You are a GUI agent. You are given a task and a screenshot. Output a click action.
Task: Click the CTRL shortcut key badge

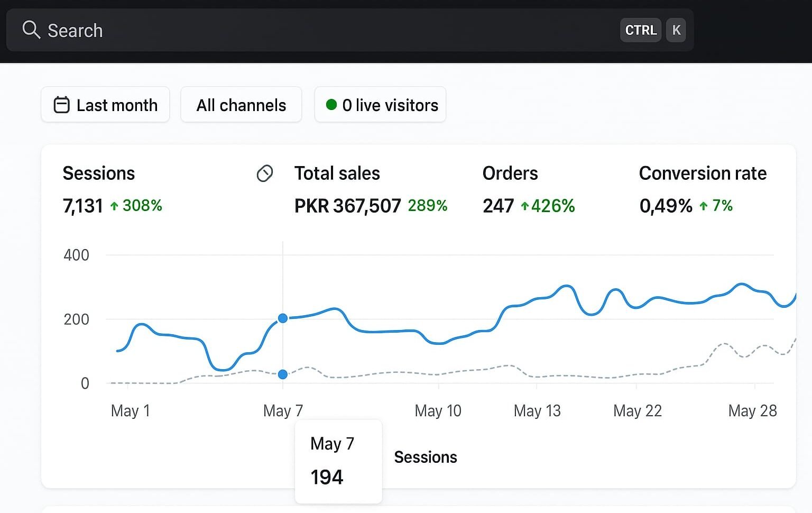(x=640, y=30)
